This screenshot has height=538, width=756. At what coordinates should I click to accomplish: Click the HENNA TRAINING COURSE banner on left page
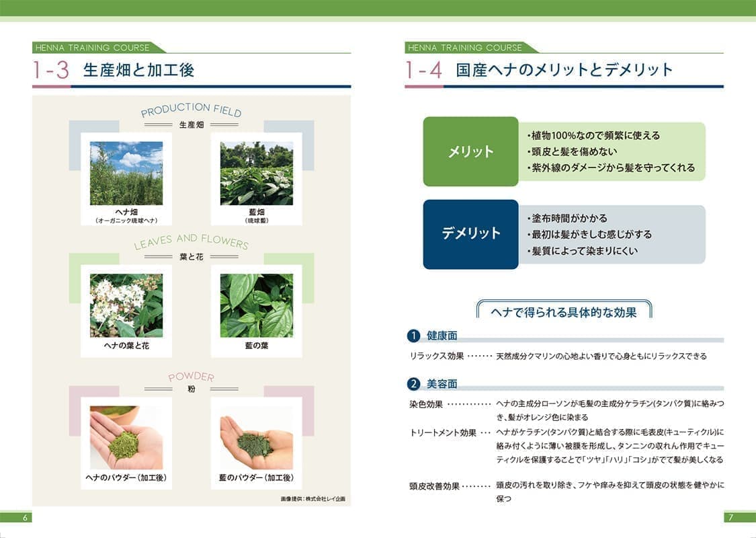tap(94, 48)
